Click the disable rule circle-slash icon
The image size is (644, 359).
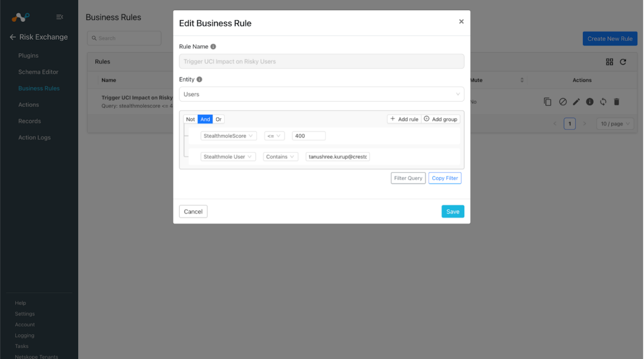(x=563, y=102)
